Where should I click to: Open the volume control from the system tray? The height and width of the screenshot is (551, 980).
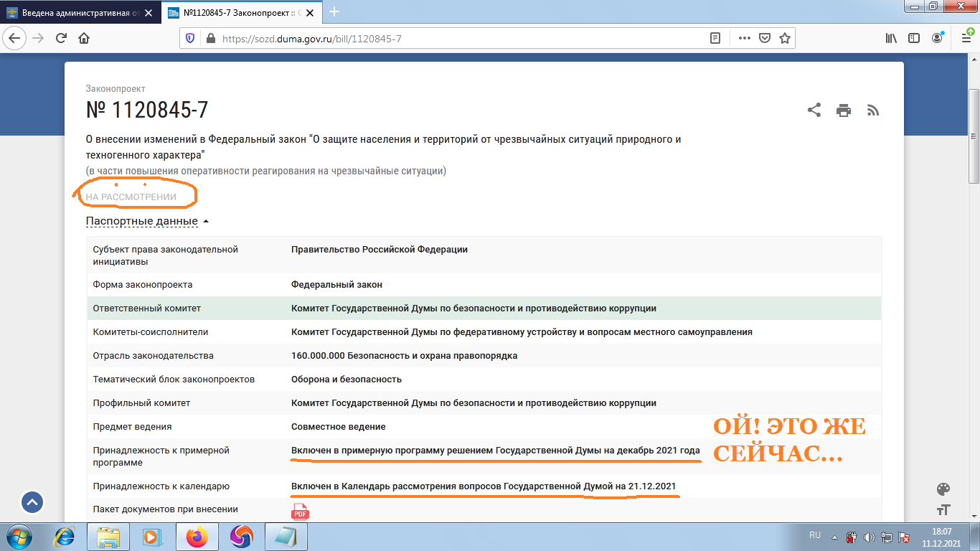point(870,535)
